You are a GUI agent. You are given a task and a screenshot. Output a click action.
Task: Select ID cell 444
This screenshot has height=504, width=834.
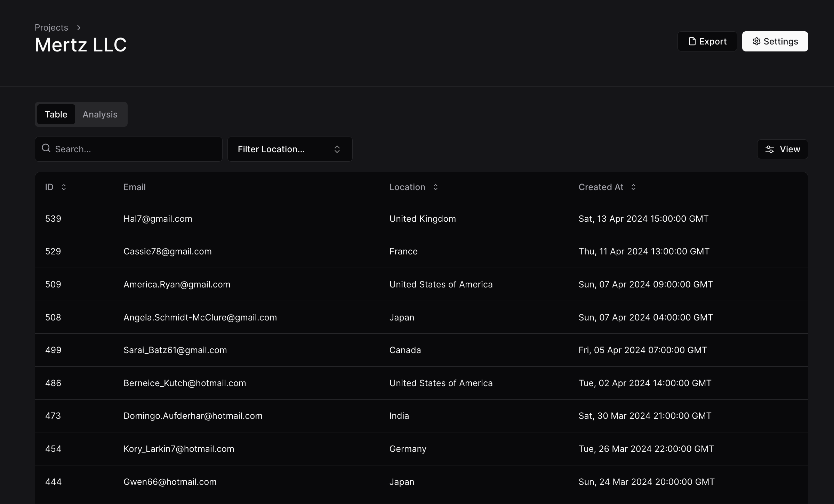coord(54,482)
